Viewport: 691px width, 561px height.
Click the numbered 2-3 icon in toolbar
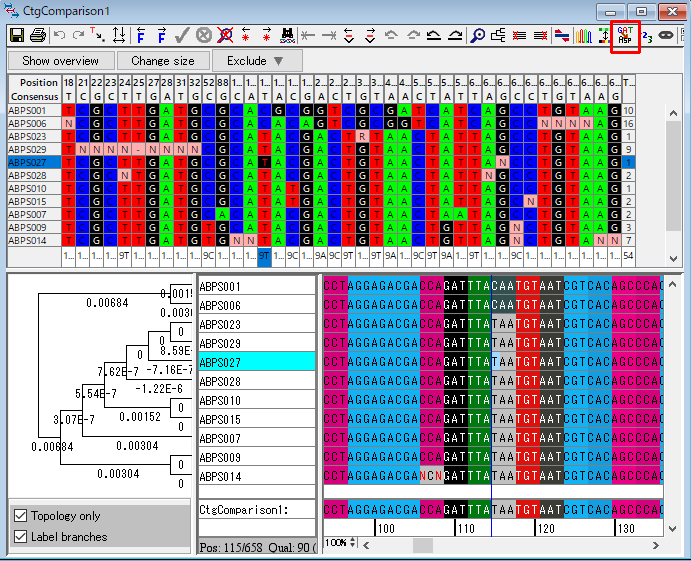(x=647, y=35)
